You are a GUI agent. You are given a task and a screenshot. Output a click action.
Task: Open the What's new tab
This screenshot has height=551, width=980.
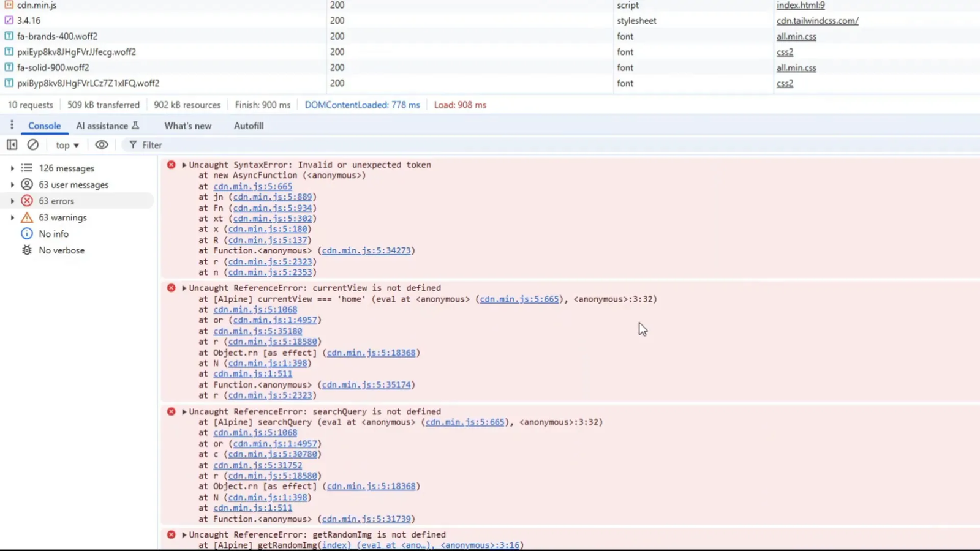click(x=187, y=126)
